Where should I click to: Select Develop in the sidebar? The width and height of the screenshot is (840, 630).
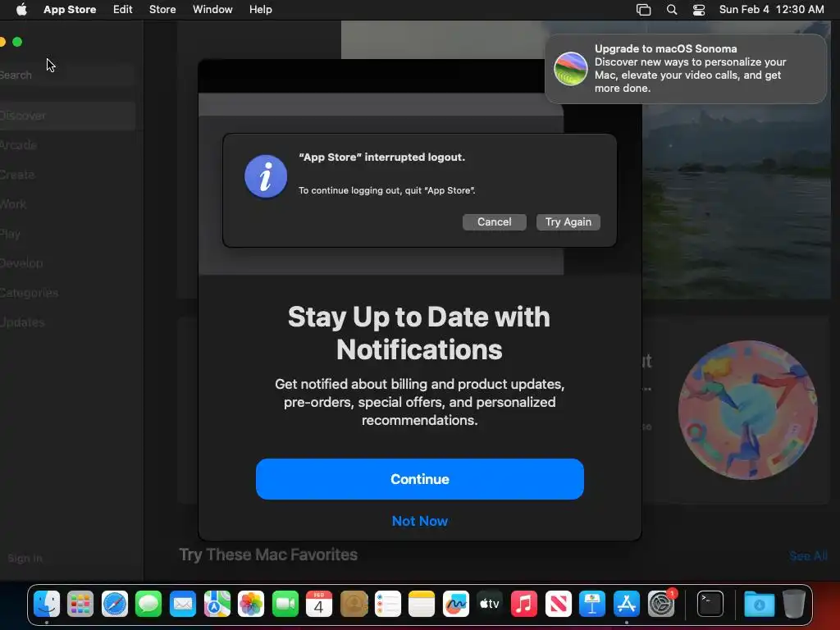pos(67,263)
